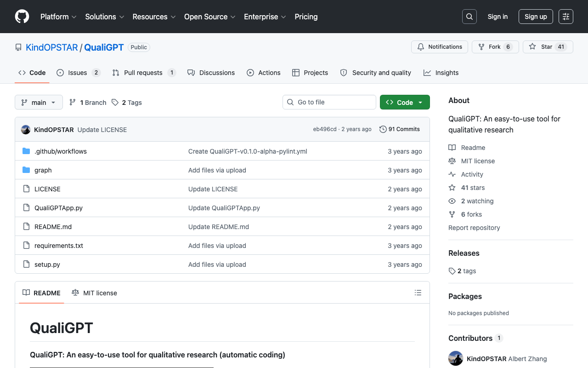The image size is (588, 368).
Task: Click the folder icon for .github/workflows
Action: 26,151
